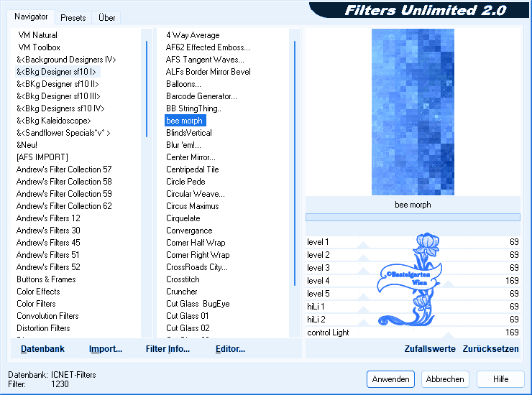
Task: Choose the Centripedal Tile filter
Action: (193, 169)
